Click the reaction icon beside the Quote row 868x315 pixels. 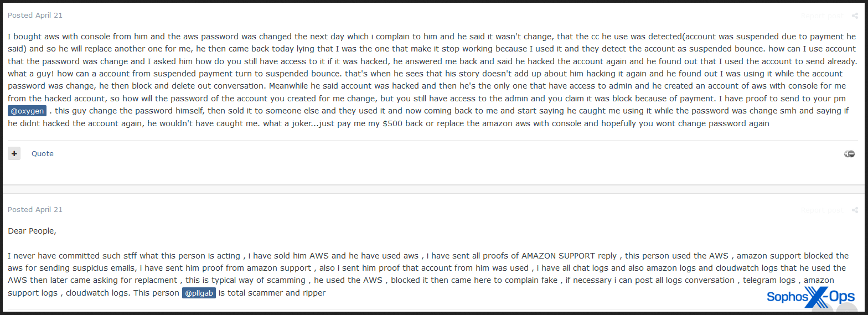coord(849,154)
